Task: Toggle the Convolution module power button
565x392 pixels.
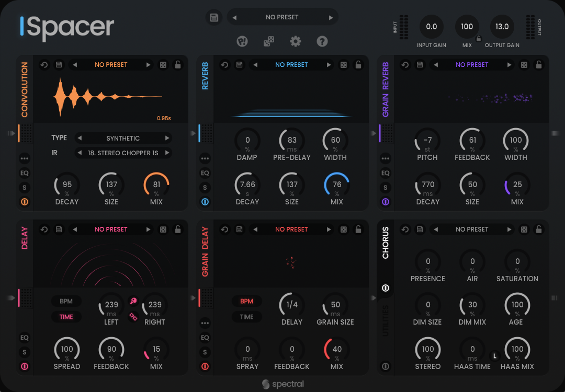Action: coord(25,201)
